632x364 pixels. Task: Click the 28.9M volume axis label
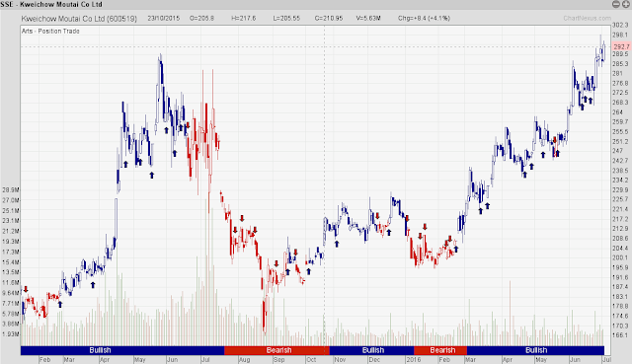point(11,189)
